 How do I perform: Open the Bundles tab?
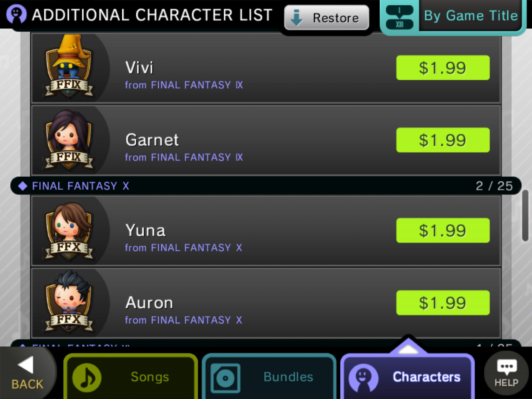click(269, 377)
